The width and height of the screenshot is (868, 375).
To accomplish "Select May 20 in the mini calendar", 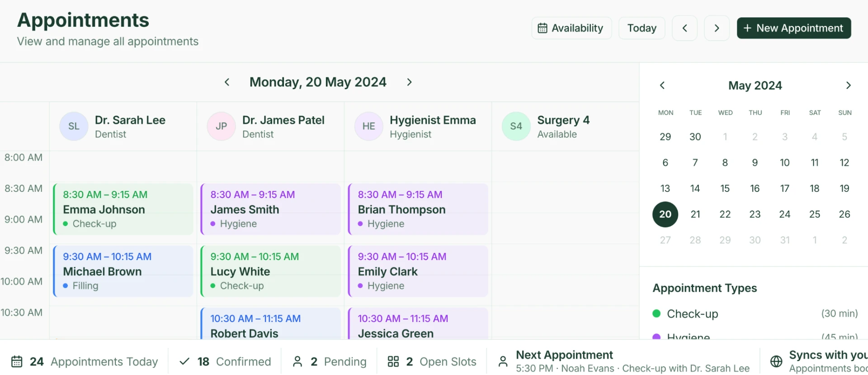I will coord(665,214).
